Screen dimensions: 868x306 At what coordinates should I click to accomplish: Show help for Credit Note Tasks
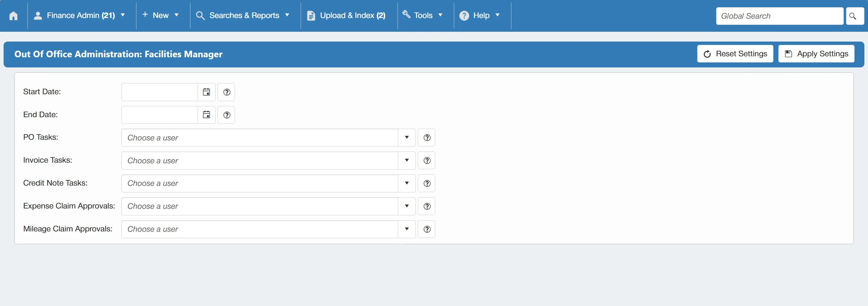point(427,183)
